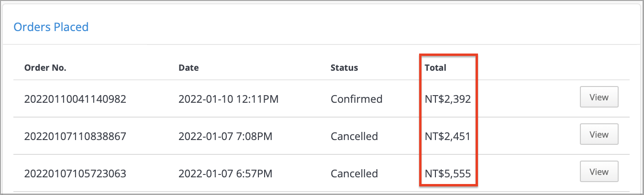Click the Status column header
The width and height of the screenshot is (644, 195).
click(344, 67)
